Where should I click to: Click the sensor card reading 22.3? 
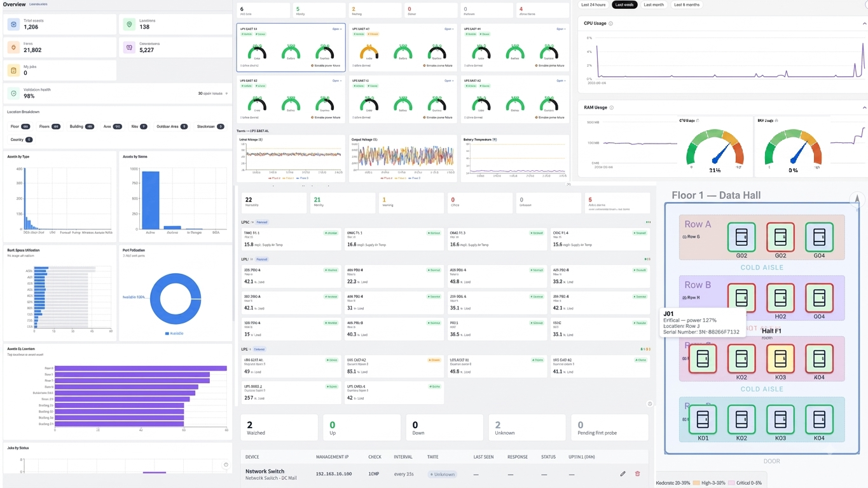pyautogui.click(x=394, y=276)
